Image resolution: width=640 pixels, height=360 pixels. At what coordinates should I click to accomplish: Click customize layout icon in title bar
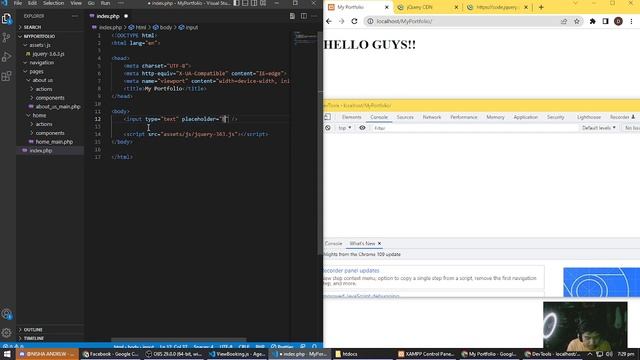click(x=263, y=3)
